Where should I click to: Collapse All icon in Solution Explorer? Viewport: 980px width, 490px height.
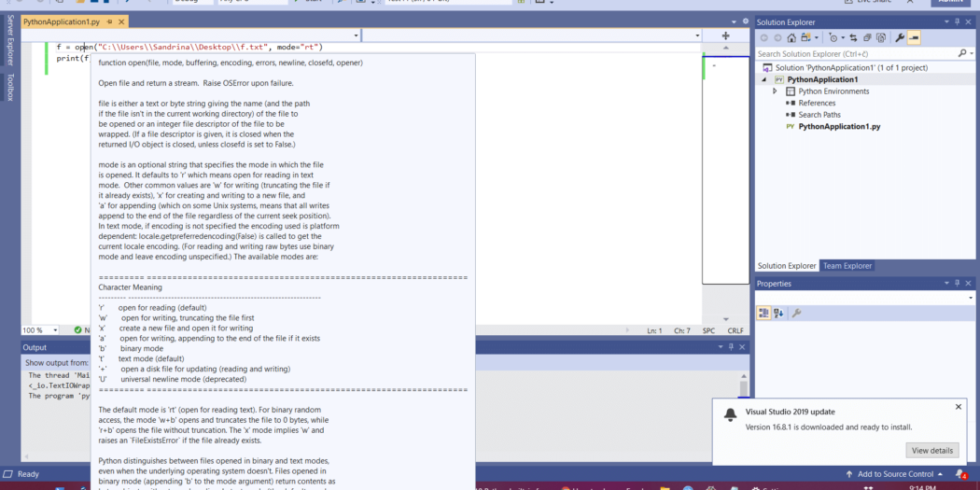pos(867,38)
